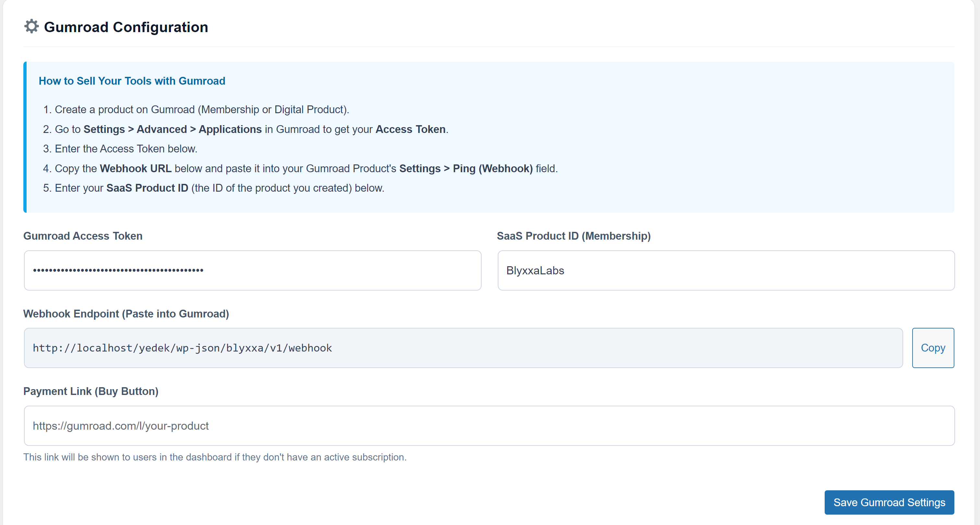Click the subscription notice text below payment link
This screenshot has height=525, width=980.
pyautogui.click(x=215, y=458)
